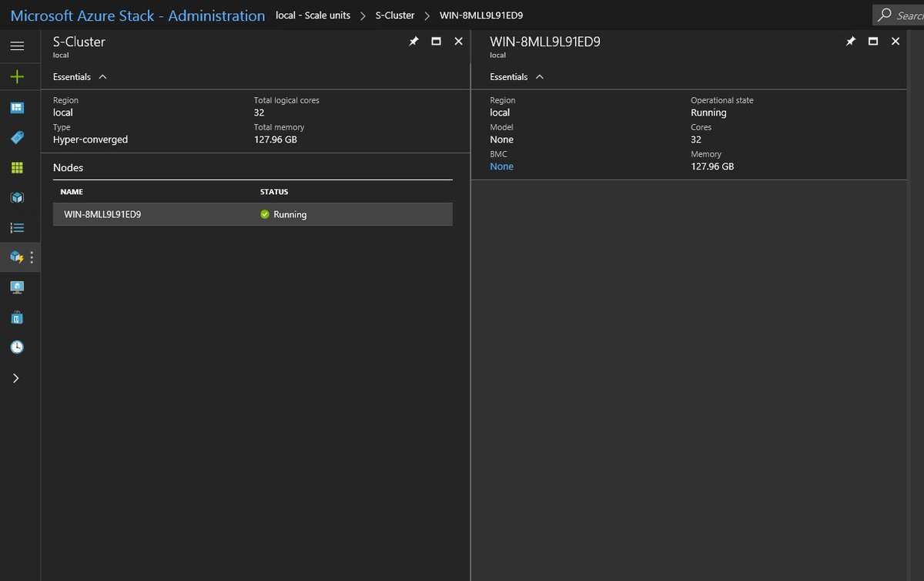Screen dimensions: 924x581
Task: Maximize the WIN-8MLL9L91ED9 blade
Action: 873,42
